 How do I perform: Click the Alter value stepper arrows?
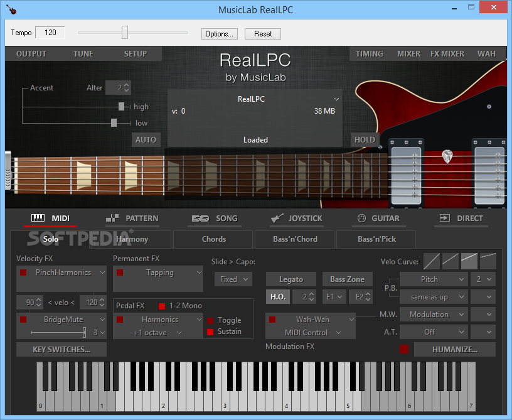tap(127, 87)
